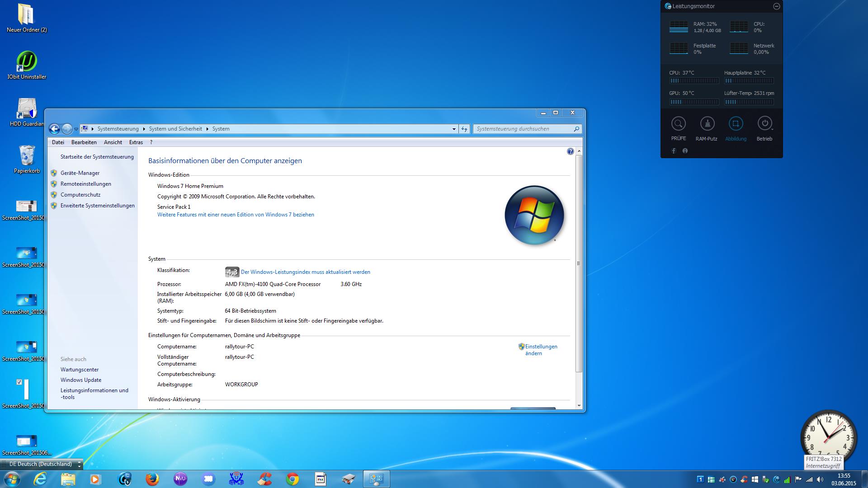This screenshot has height=488, width=868.
Task: Activate the Abbildung screenshot icon
Action: pos(736,123)
